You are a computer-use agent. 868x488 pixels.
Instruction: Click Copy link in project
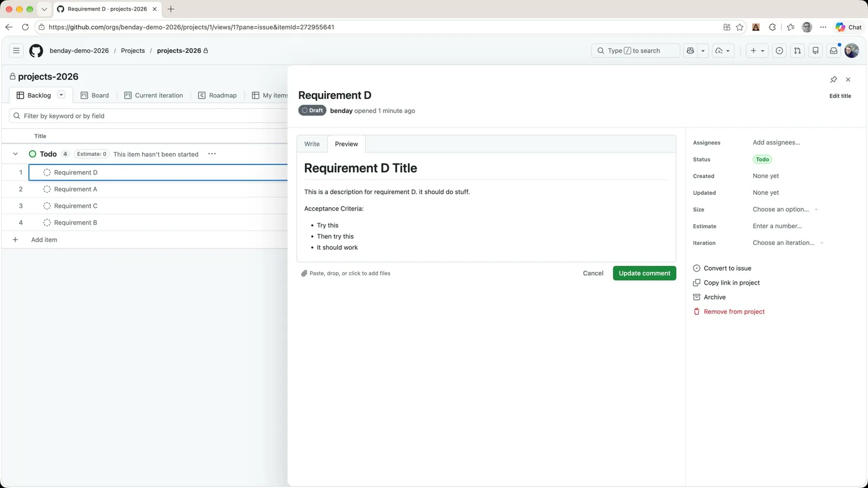pos(727,283)
